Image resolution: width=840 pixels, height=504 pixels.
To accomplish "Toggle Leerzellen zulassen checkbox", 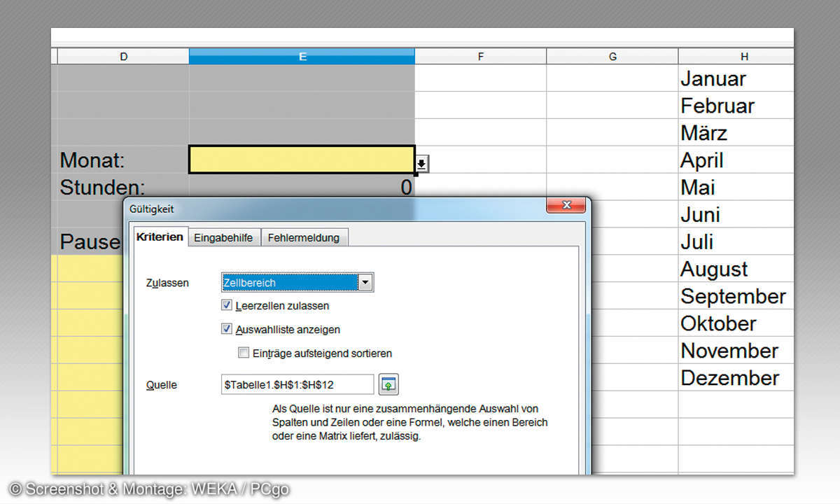I will click(x=227, y=305).
